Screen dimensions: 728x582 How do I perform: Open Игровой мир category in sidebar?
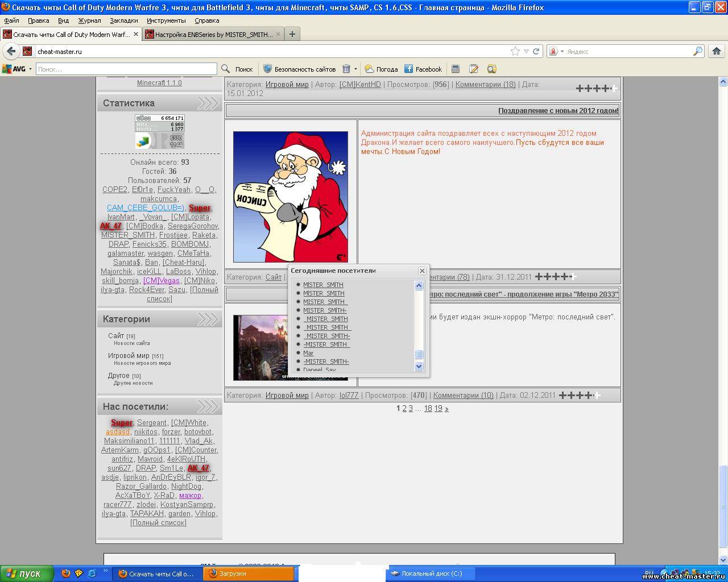[129, 355]
